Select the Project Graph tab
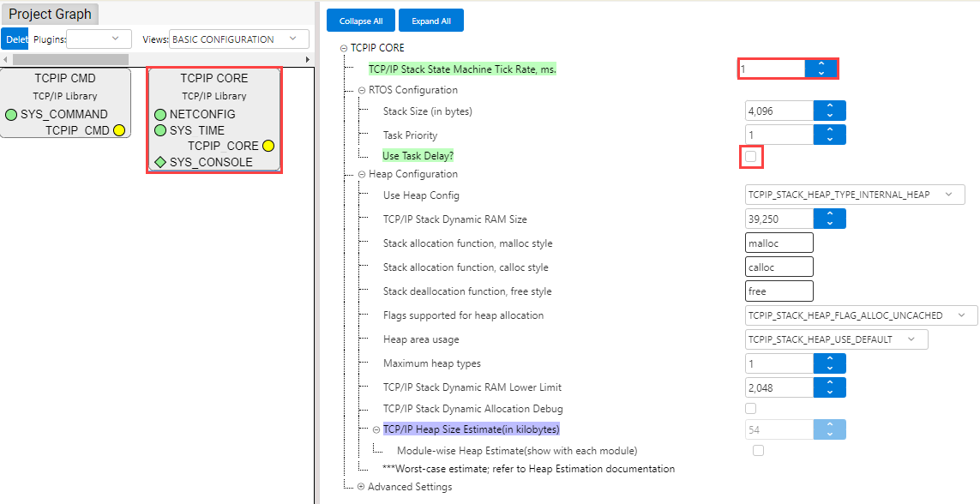 point(50,15)
